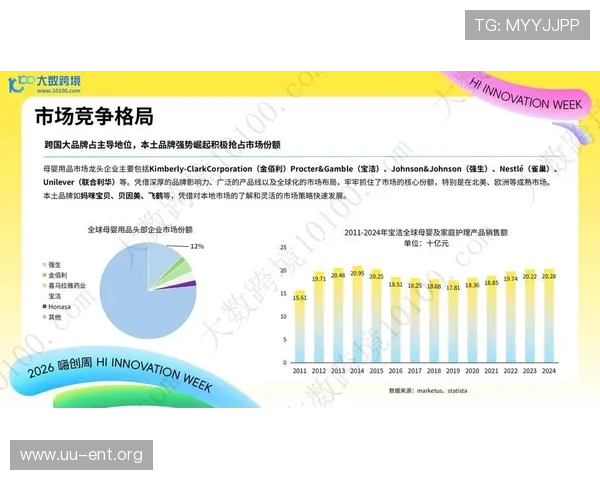
Task: Click the 2013 x-axis year label
Action: click(338, 371)
